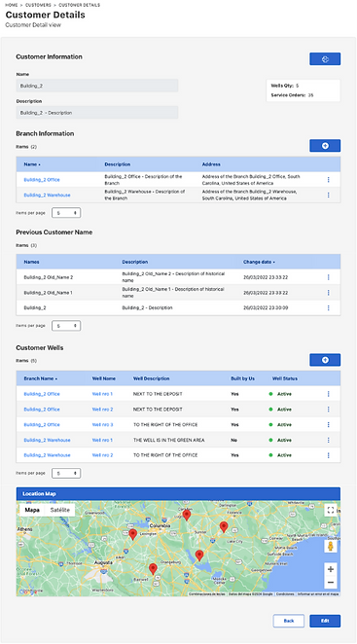
Task: Click 'THE WELL IS IN THE GREEN AREA' cell
Action: 169,440
